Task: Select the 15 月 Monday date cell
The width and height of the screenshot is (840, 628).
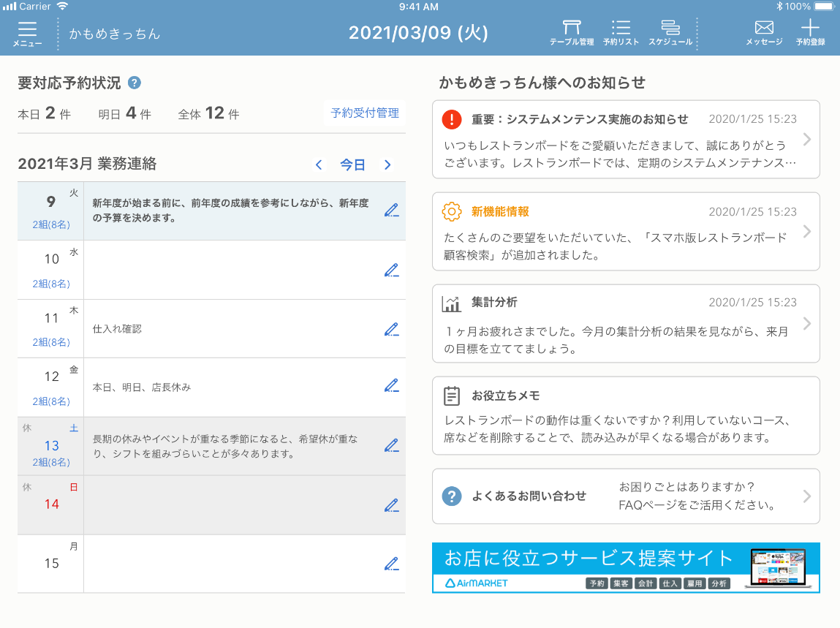Action: (51, 564)
